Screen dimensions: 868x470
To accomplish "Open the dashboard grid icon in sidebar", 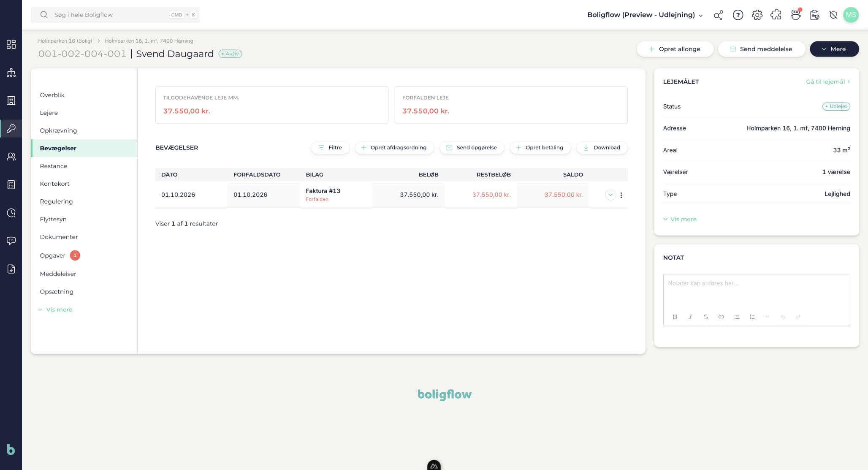I will [11, 44].
